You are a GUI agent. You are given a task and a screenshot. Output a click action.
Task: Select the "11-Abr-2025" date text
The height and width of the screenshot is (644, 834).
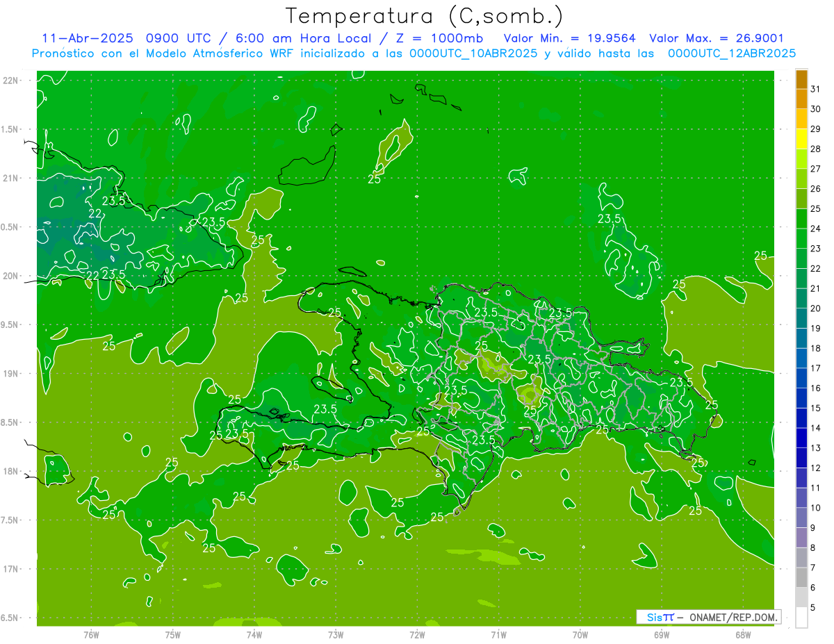tap(86, 38)
